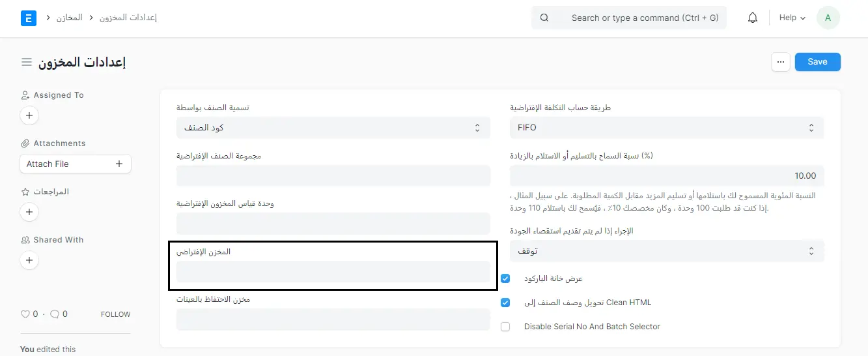868x356 pixels.
Task: Open the three-dots menu button
Action: (781, 62)
